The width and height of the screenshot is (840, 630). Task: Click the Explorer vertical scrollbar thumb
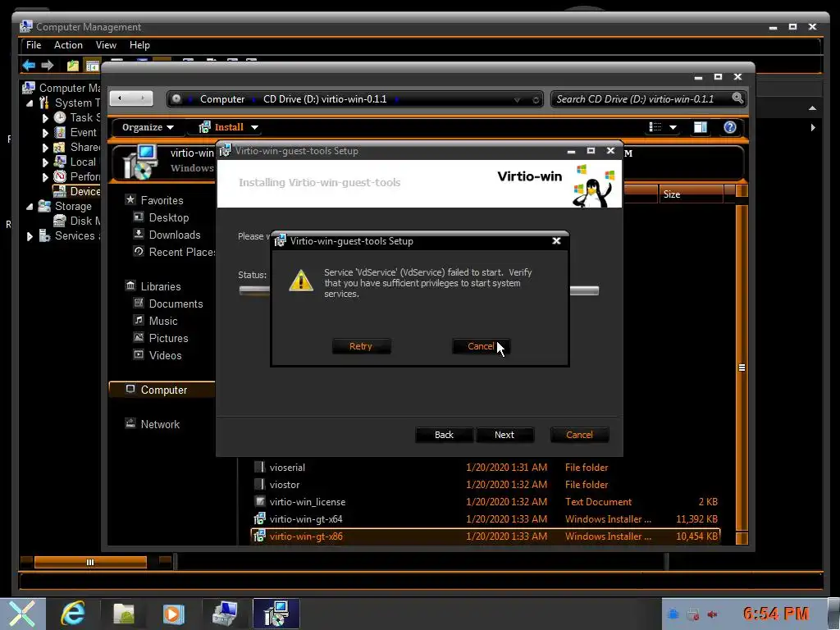(x=742, y=367)
